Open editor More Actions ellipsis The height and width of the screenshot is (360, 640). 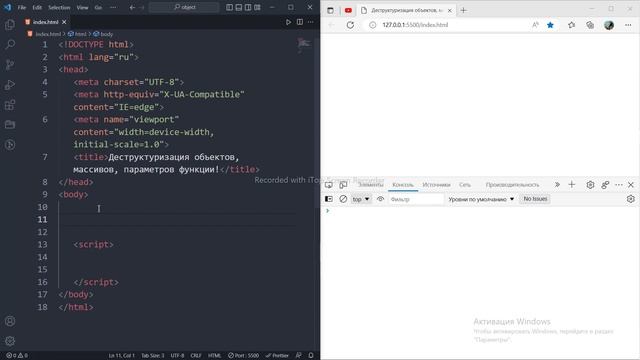[311, 22]
